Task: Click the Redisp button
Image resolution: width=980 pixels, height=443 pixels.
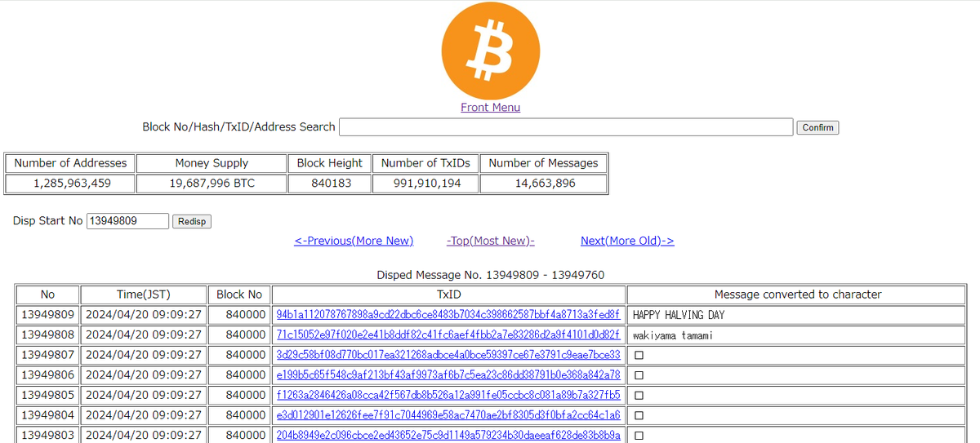Action: [x=192, y=222]
